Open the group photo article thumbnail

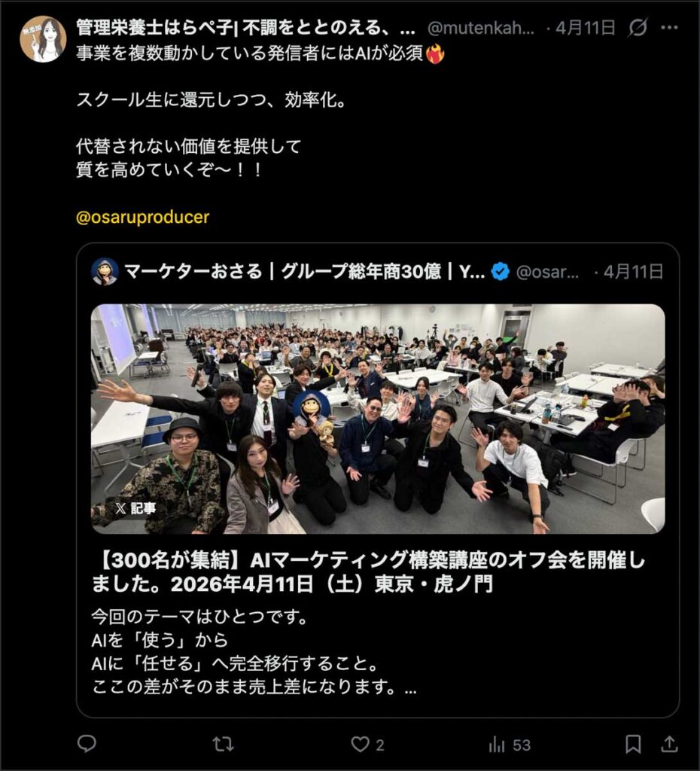coord(378,419)
